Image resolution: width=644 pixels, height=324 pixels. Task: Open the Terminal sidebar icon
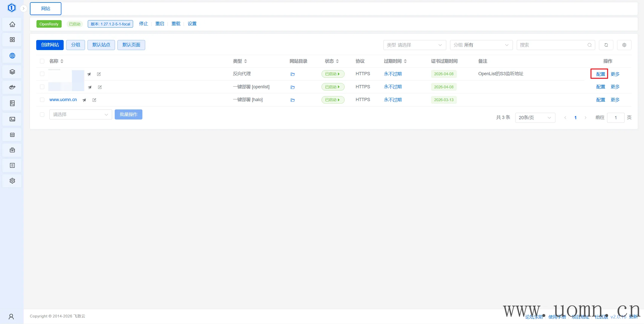click(12, 119)
